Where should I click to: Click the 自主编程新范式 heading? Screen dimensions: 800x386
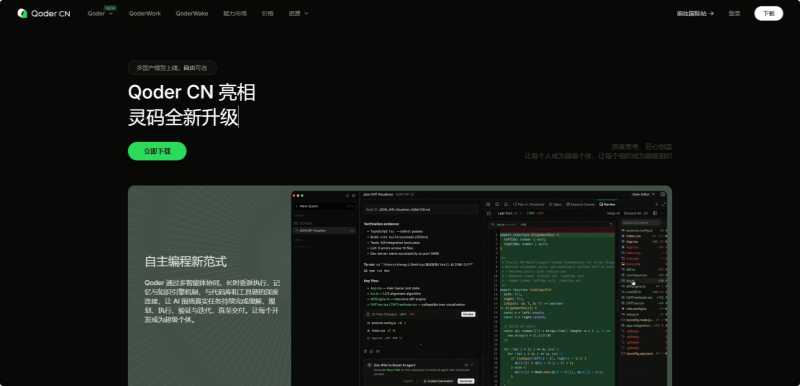[x=186, y=262]
